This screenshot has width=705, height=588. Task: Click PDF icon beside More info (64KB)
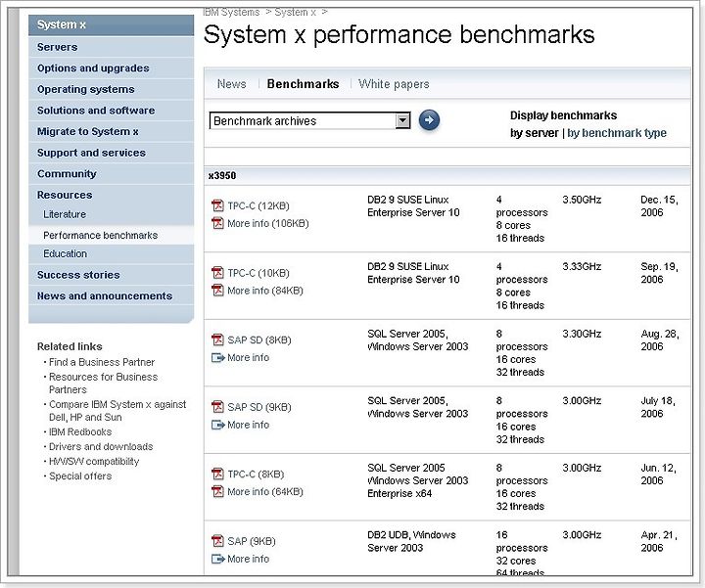[217, 491]
